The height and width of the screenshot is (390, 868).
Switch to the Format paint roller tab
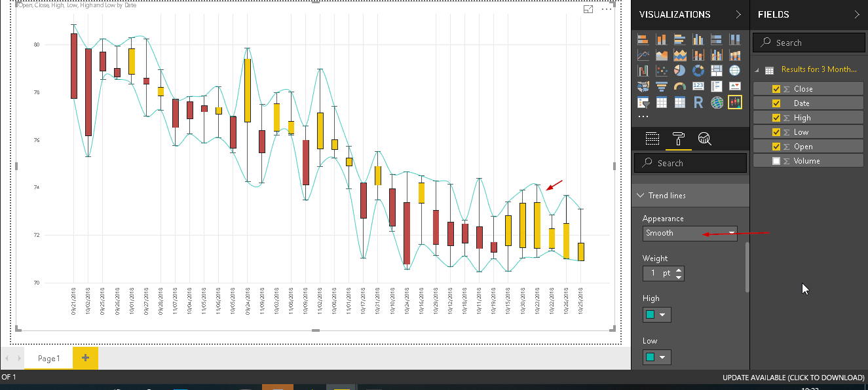[678, 138]
